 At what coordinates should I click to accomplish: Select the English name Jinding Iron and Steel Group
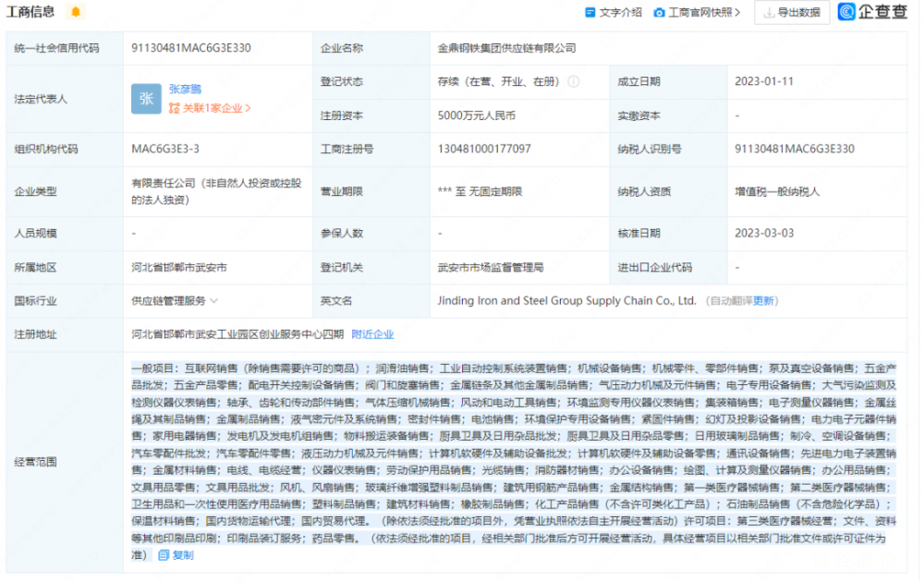pos(566,301)
